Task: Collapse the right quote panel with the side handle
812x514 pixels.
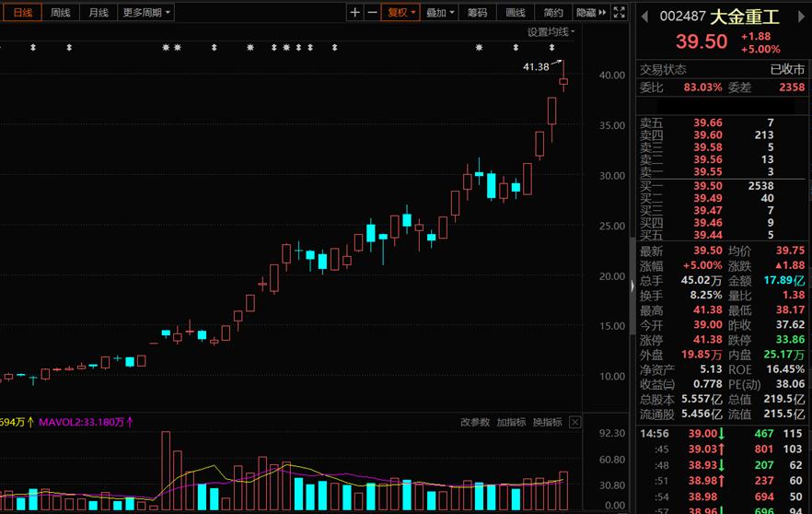Action: 632,286
